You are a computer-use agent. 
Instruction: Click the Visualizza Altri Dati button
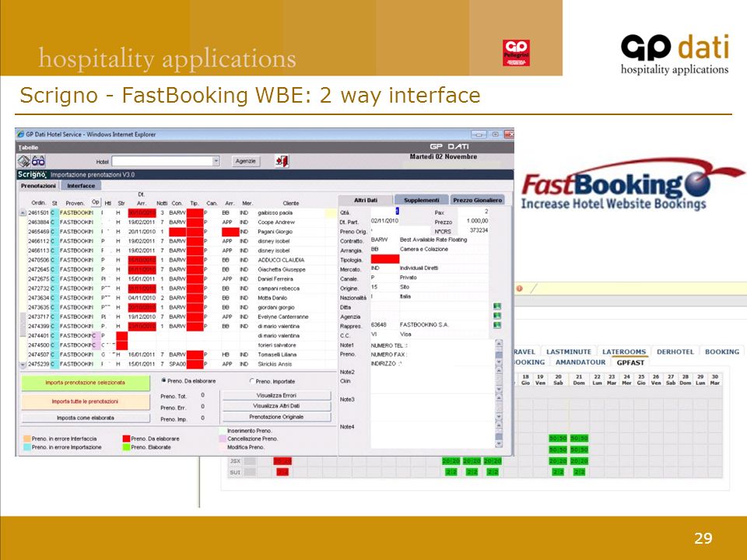[x=276, y=406]
